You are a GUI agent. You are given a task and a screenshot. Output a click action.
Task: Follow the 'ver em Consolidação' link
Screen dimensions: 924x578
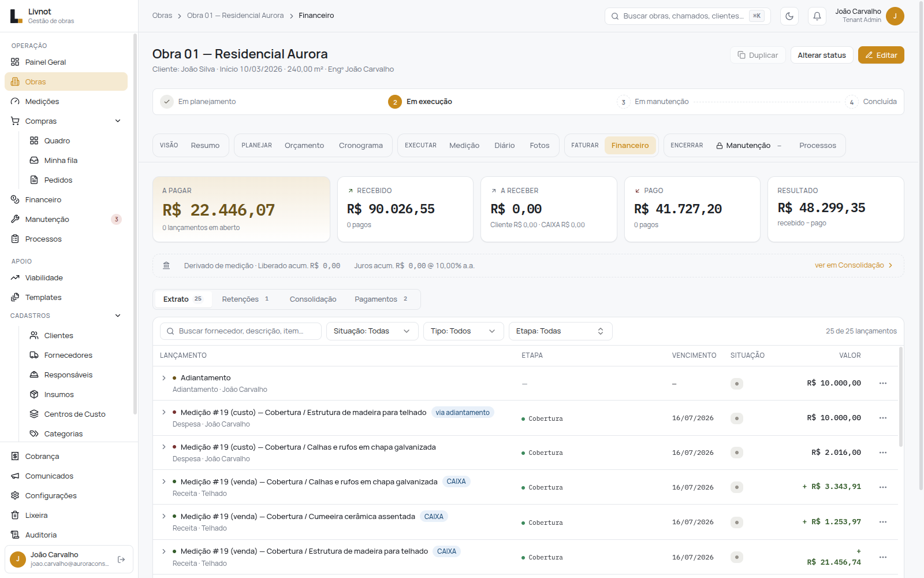pyautogui.click(x=854, y=265)
